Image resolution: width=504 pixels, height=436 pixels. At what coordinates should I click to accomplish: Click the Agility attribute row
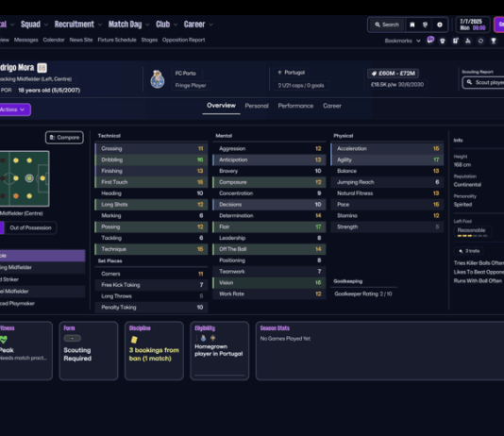(387, 159)
